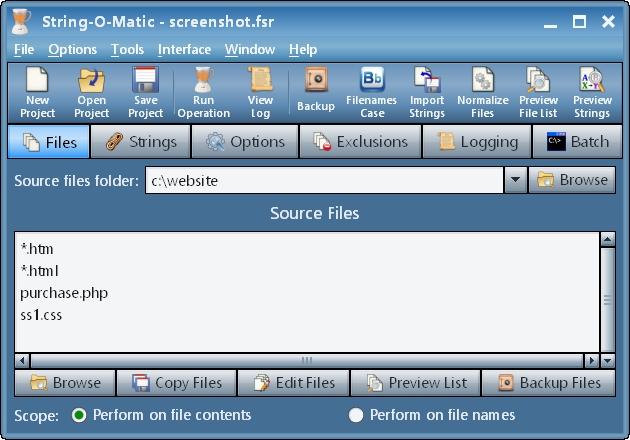Image resolution: width=630 pixels, height=440 pixels.
Task: Click the horizontal scrollbar left arrow
Action: point(22,361)
